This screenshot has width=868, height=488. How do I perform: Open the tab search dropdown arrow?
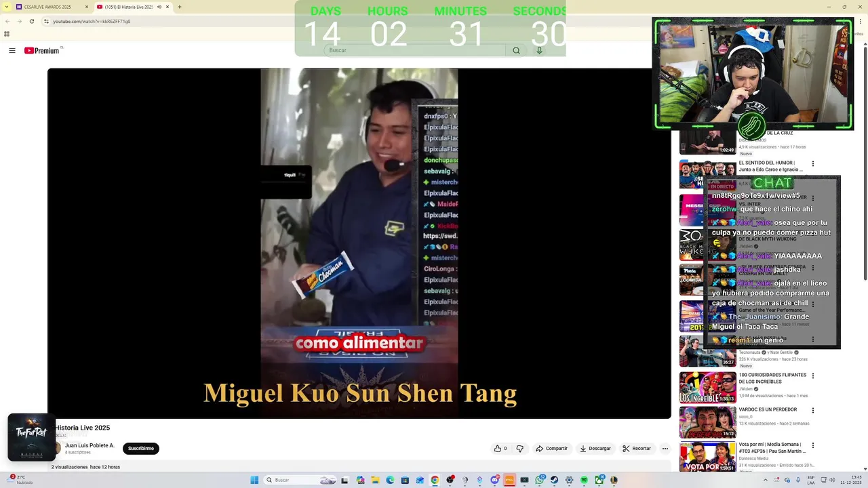pyautogui.click(x=7, y=7)
